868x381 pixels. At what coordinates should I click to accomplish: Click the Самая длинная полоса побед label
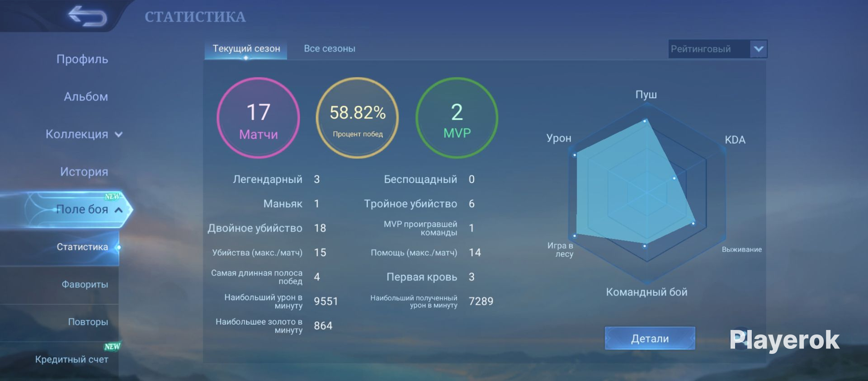click(257, 277)
